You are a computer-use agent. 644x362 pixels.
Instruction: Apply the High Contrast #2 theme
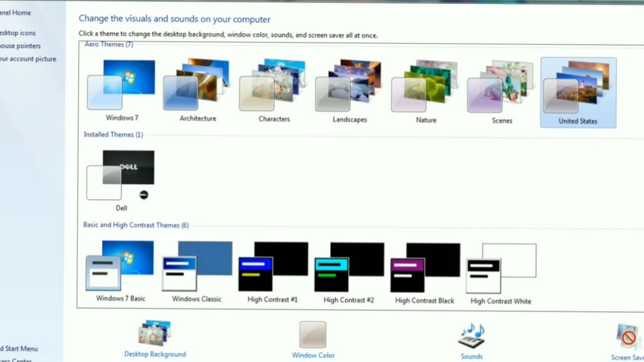349,273
